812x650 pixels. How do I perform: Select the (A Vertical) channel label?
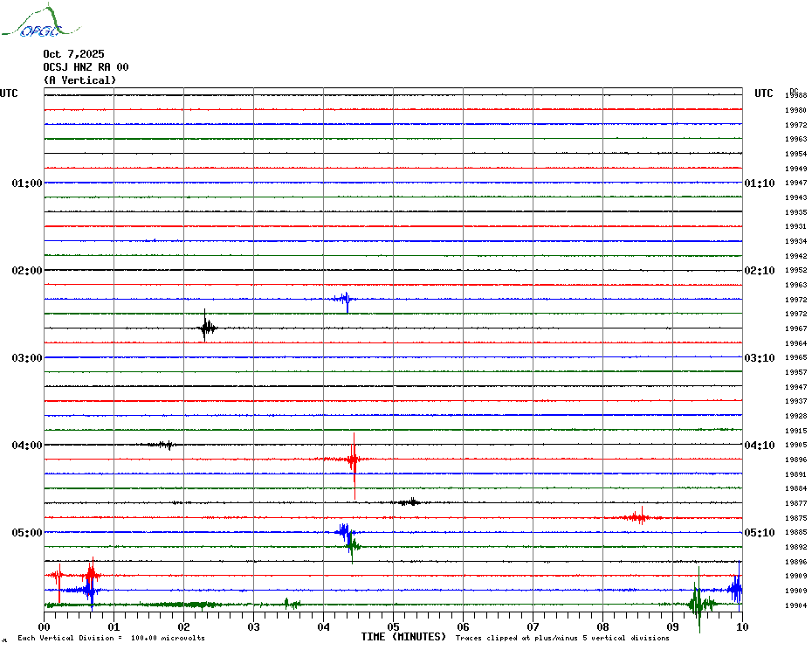(79, 80)
